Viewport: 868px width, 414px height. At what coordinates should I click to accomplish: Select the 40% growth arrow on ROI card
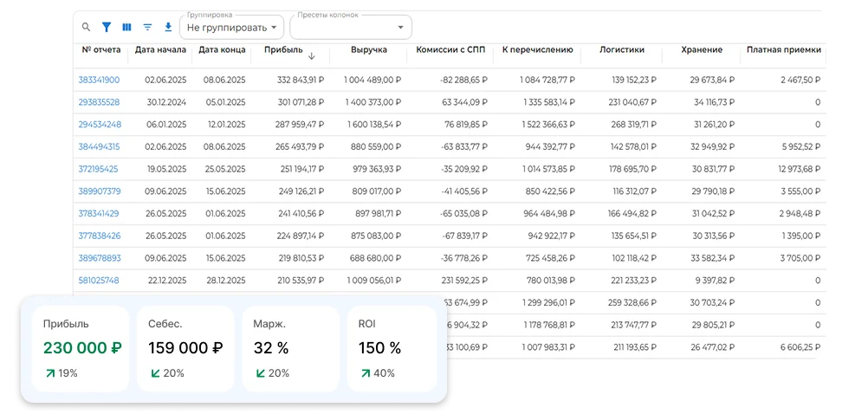(366, 373)
